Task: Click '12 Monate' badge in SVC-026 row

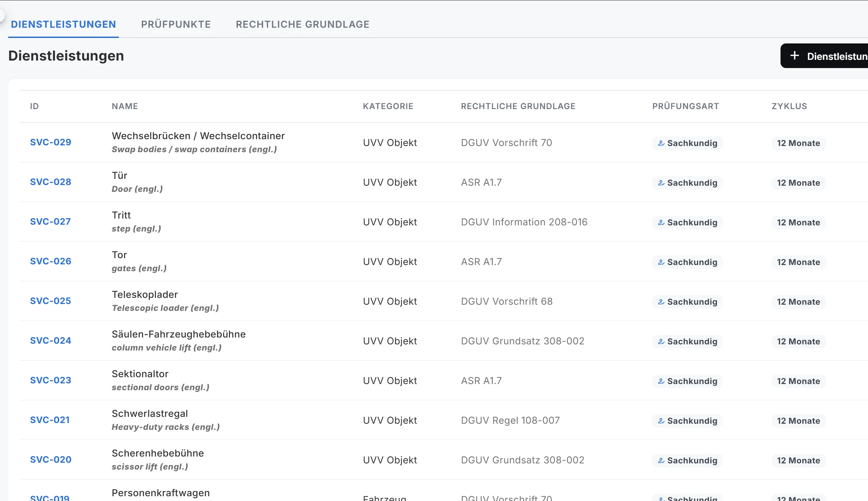Action: (799, 262)
